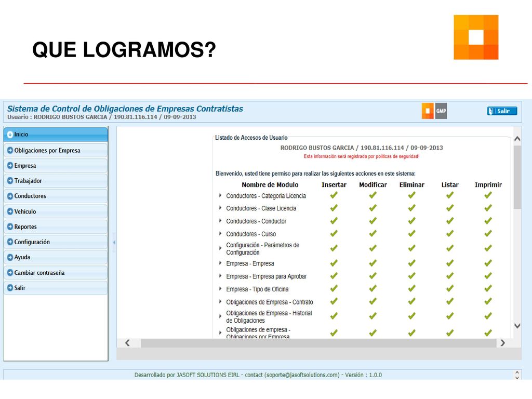
Task: Click the Imprimir column header
Action: 488,184
